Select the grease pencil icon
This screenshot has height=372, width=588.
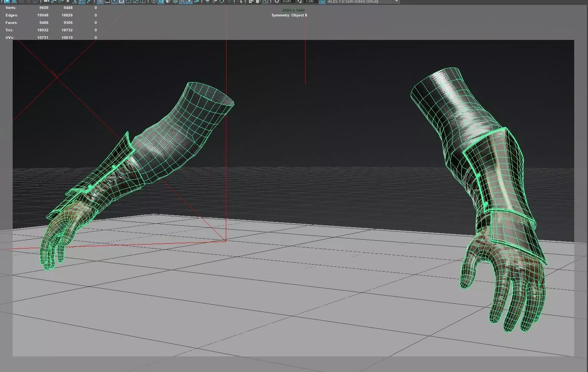[89, 1]
